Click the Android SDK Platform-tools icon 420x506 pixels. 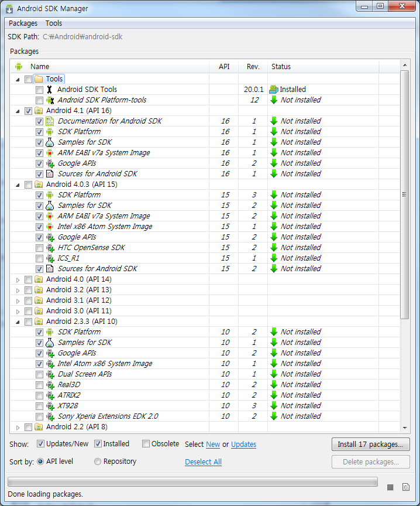[x=50, y=100]
